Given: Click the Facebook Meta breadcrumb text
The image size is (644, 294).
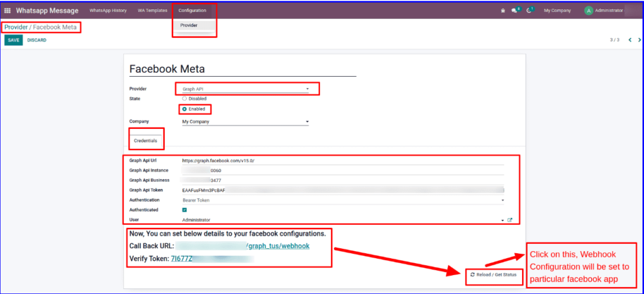Looking at the screenshot, I should 55,28.
